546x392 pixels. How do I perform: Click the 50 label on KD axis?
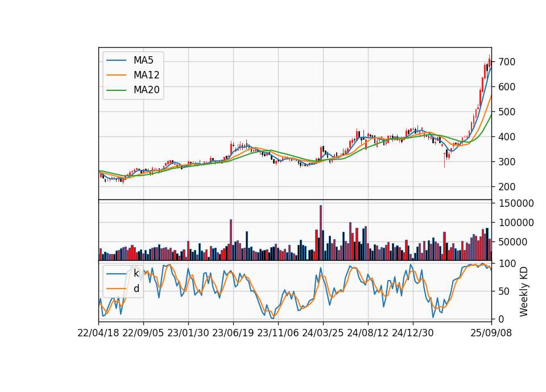pos(504,291)
